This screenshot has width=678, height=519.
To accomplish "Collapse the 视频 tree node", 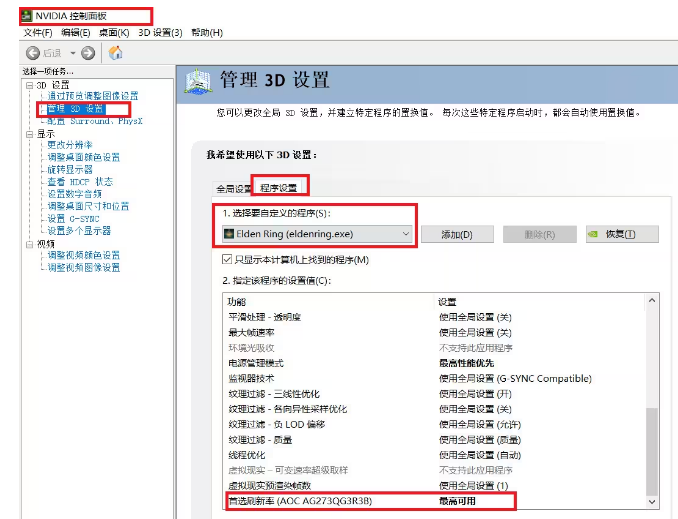I will coord(28,243).
